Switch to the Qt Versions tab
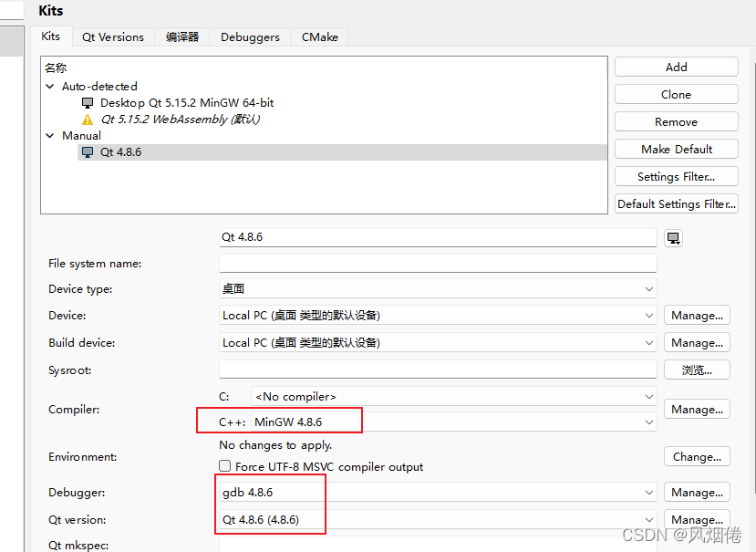Image resolution: width=756 pixels, height=552 pixels. pos(113,37)
